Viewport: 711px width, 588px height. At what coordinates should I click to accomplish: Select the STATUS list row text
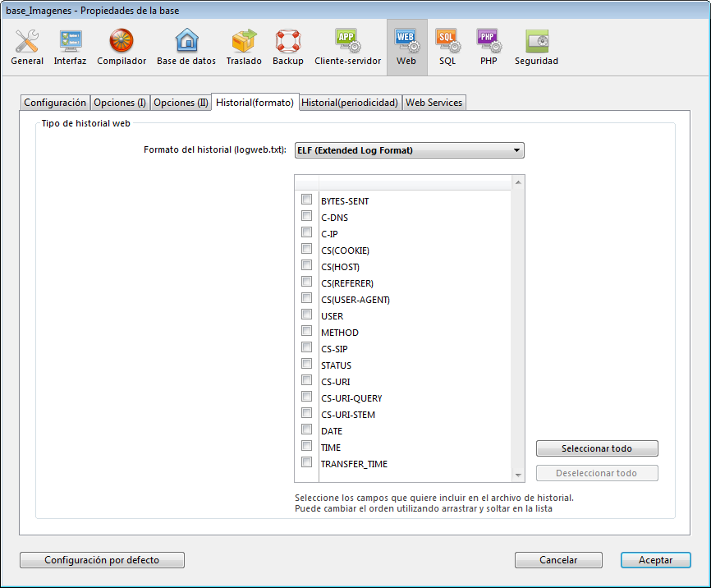(336, 365)
